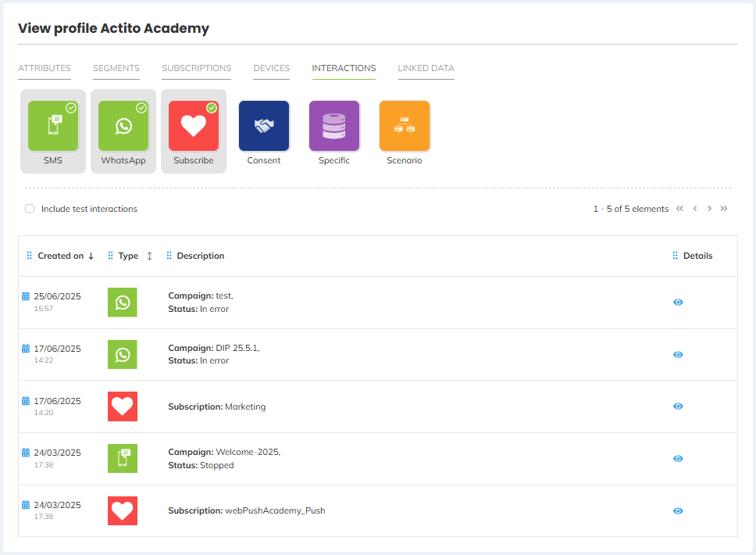Sort table by Type column arrows
Screen dimensions: 756x555
pyautogui.click(x=149, y=256)
